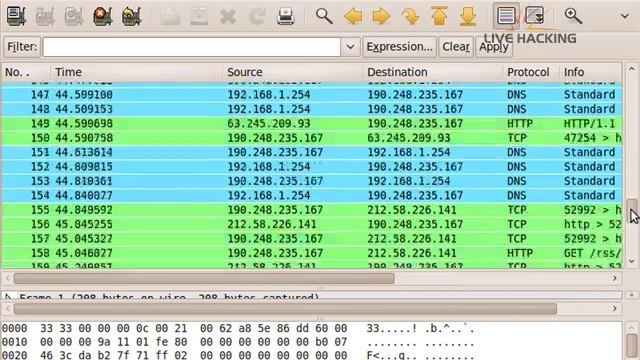640x360 pixels.
Task: Select packet 158 GET /rss/ row
Action: click(x=312, y=253)
